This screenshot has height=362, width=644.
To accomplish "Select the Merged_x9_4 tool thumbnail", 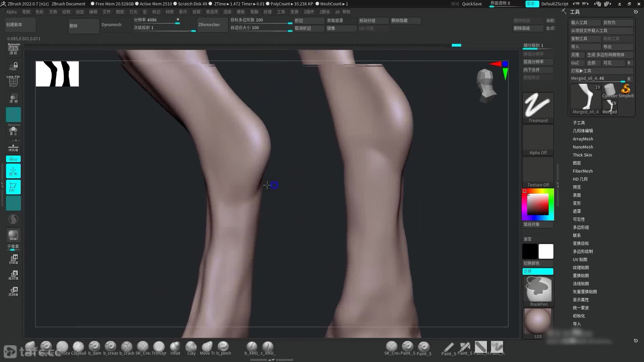I will [x=586, y=99].
